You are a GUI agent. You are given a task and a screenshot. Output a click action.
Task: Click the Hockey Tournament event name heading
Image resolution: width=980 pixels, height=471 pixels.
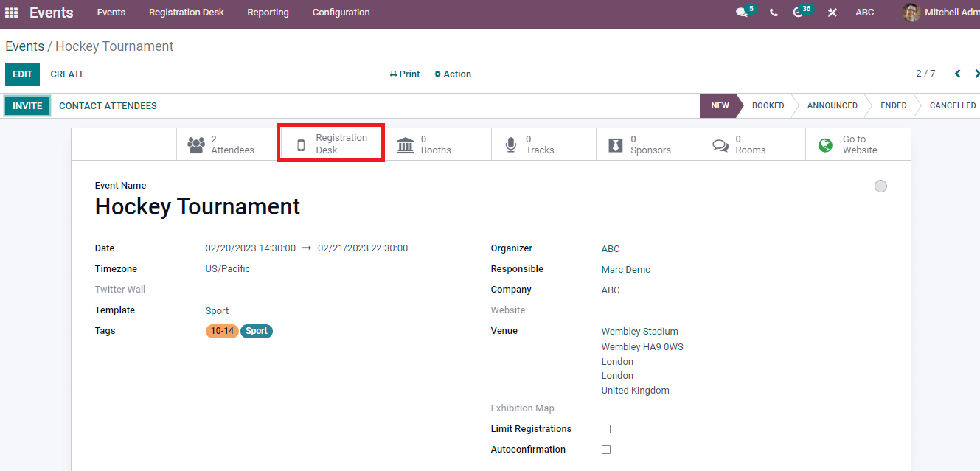[198, 206]
